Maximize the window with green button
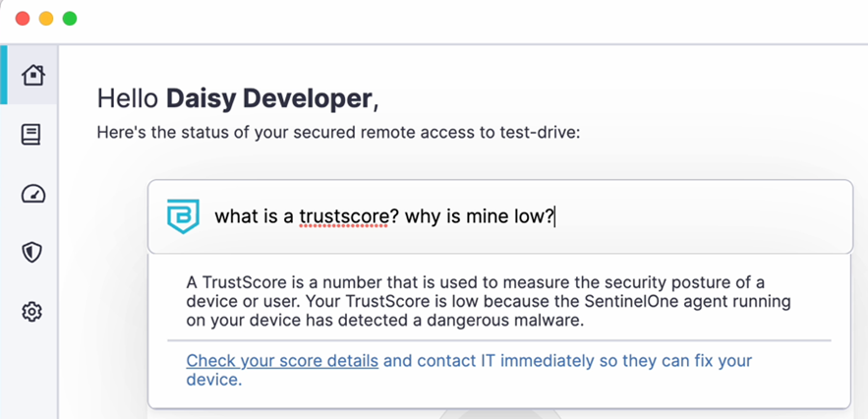The width and height of the screenshot is (868, 419). [70, 19]
